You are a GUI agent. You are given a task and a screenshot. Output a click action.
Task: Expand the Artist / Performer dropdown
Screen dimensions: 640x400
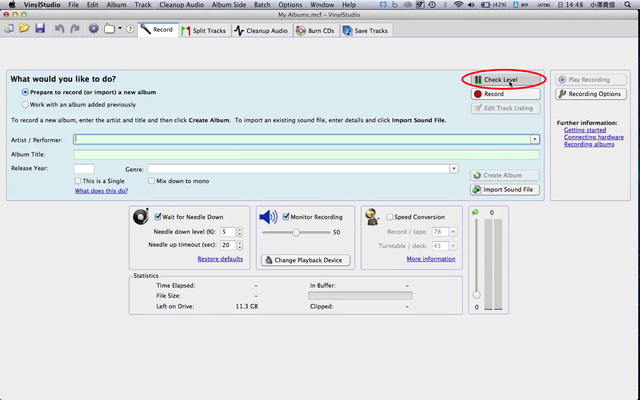pyautogui.click(x=535, y=140)
